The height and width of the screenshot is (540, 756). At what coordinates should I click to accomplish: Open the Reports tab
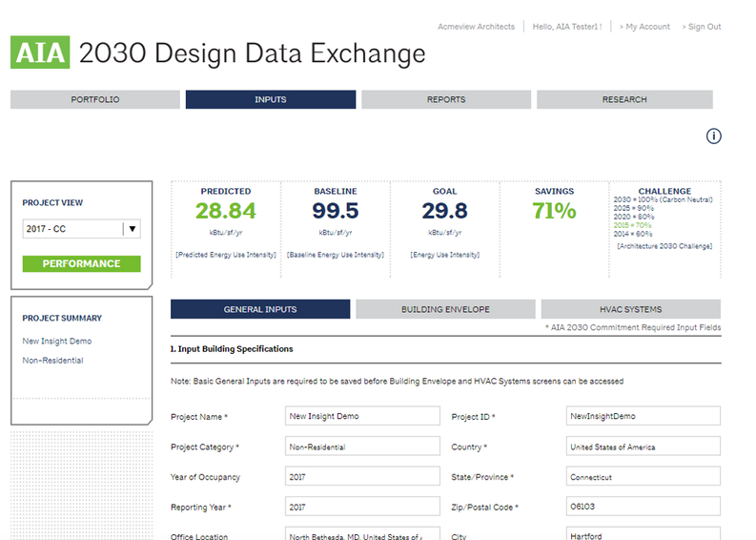[x=446, y=99]
